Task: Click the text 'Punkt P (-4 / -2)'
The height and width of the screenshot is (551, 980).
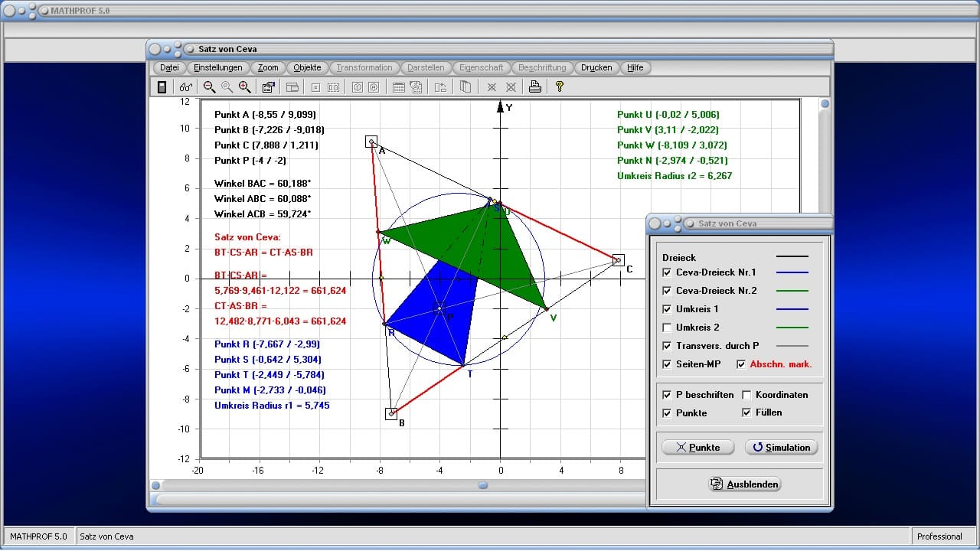Action: point(250,161)
